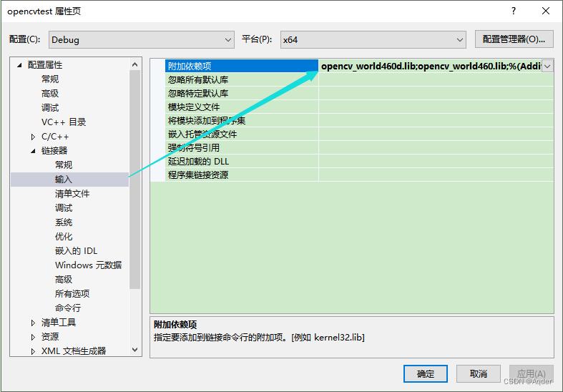Select 命令行 in linker tree
This screenshot has height=392, width=563.
click(68, 308)
